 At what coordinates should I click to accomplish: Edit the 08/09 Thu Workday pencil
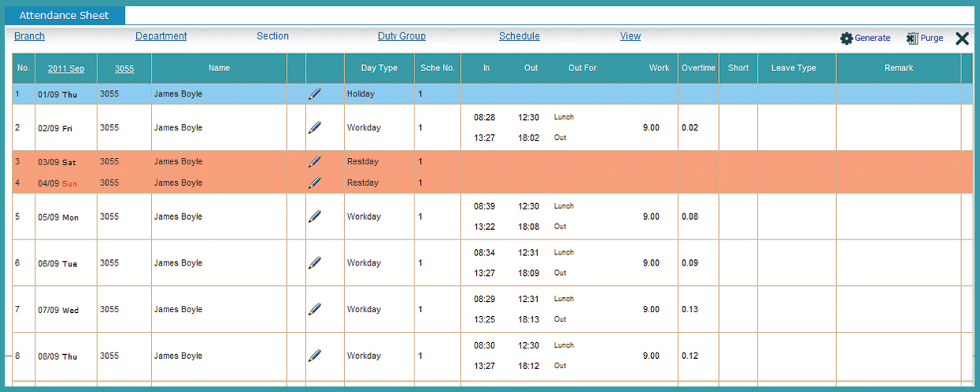coord(315,356)
